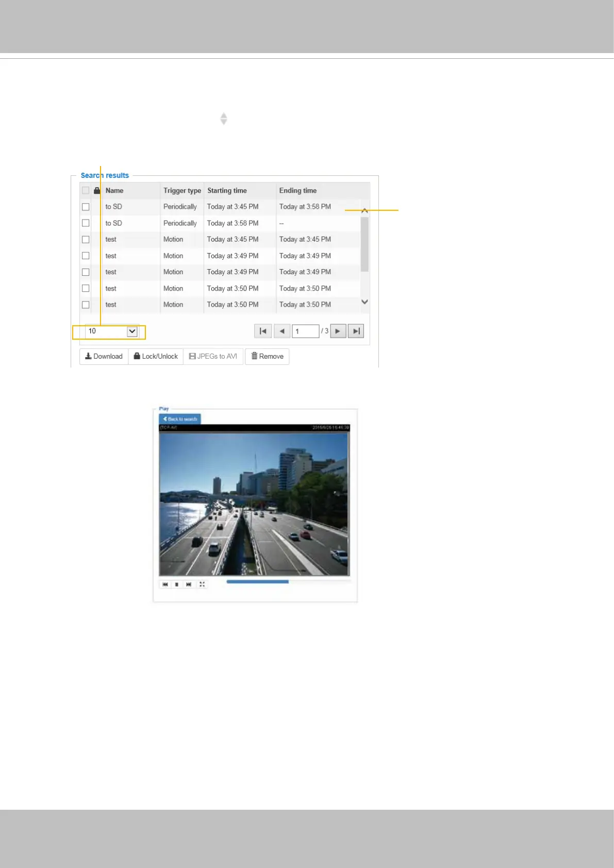Click the Download button
Viewport: 614px width, 868px height.
coord(104,356)
